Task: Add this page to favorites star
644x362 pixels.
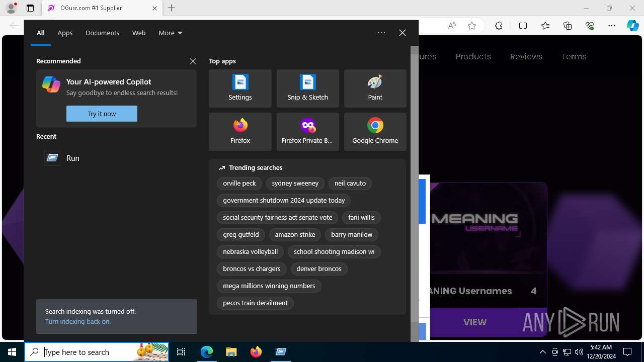Action: (472, 26)
